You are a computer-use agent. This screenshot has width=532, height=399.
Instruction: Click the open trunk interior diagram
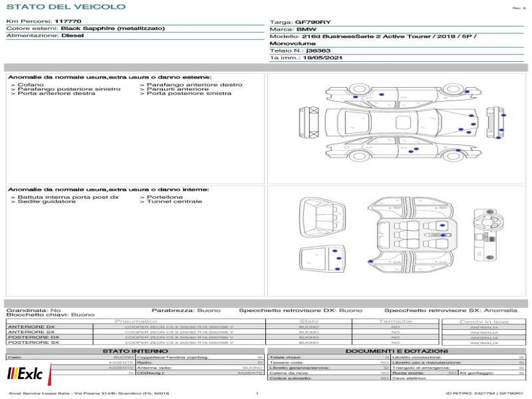point(323,217)
